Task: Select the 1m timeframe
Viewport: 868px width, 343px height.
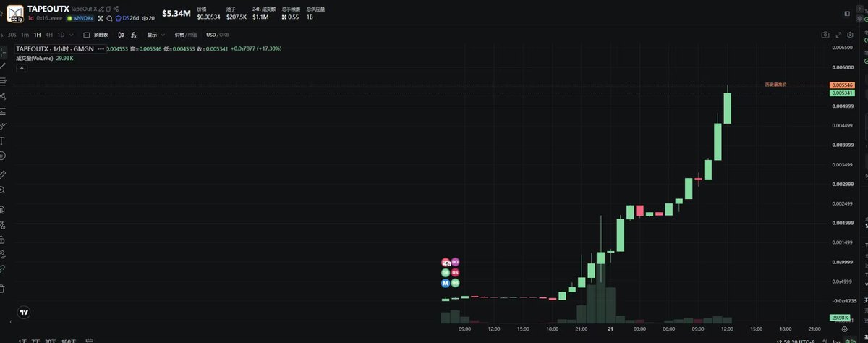Action: pyautogui.click(x=25, y=35)
